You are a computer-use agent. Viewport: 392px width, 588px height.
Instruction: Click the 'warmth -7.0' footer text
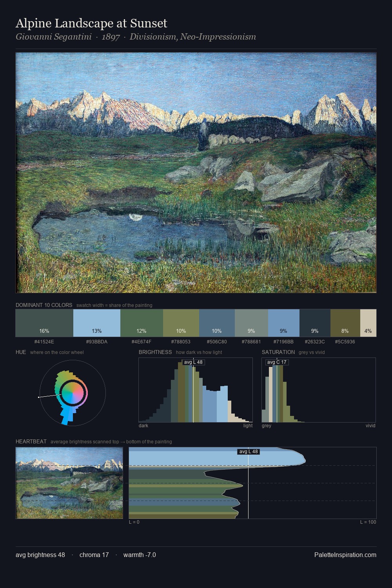tap(140, 555)
